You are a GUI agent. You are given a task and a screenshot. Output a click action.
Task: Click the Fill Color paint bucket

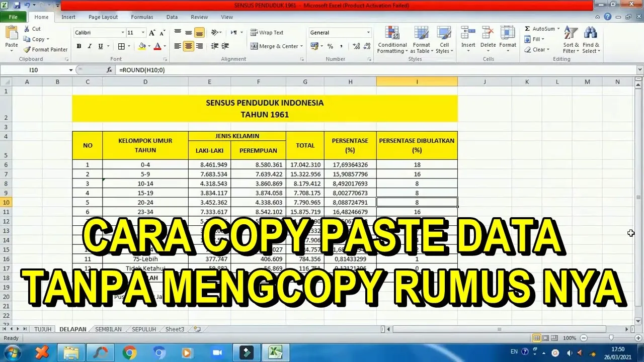coord(142,46)
